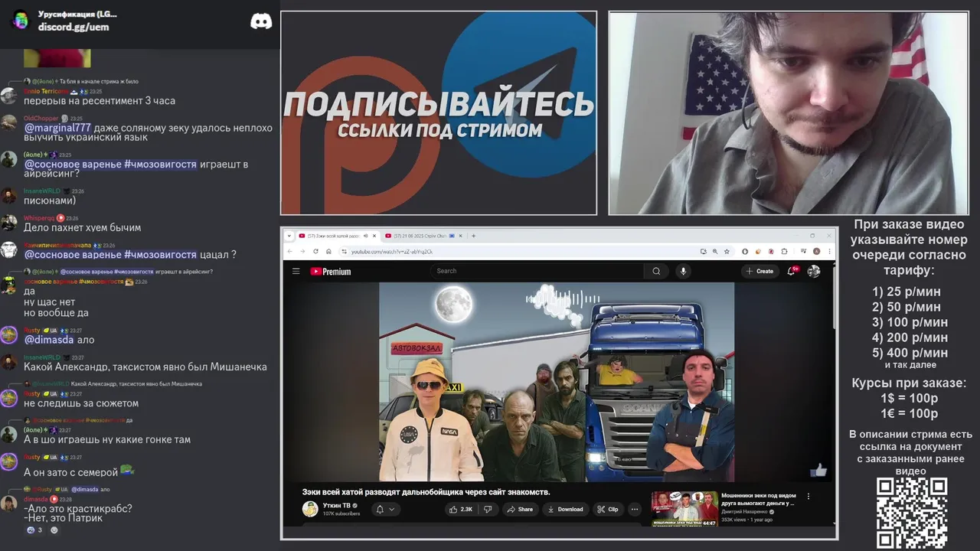This screenshot has height=551, width=980.
Task: Click the Download button under the video
Action: [565, 509]
